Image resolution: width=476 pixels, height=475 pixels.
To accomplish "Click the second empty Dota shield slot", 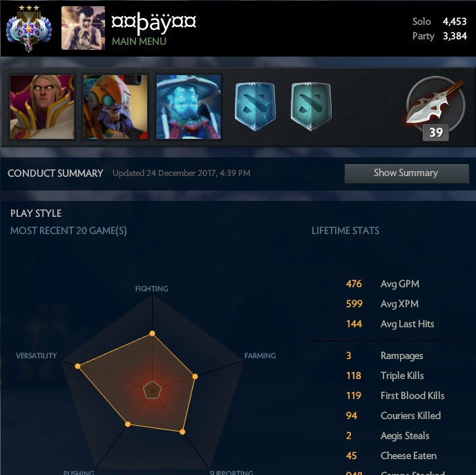I will (x=311, y=106).
